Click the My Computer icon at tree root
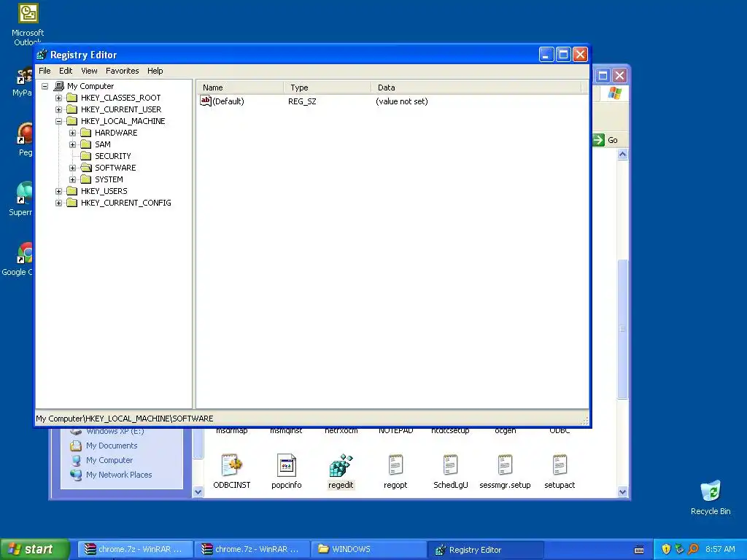747x560 pixels. point(59,86)
